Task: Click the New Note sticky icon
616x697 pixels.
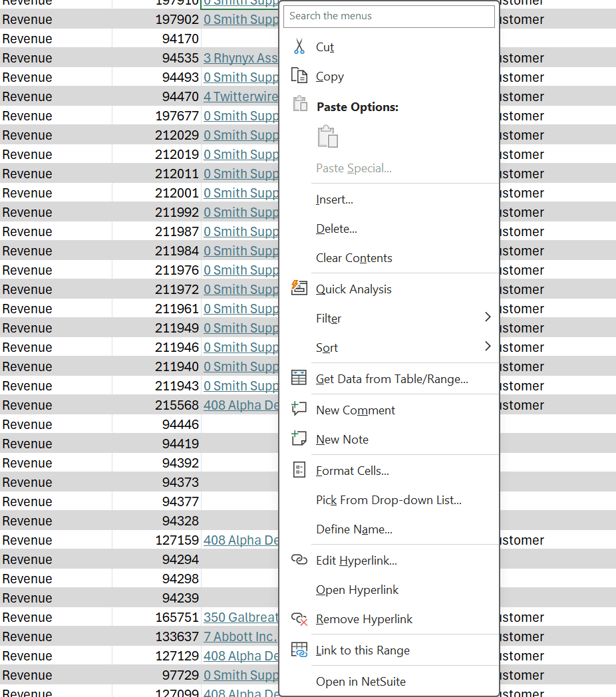Action: 299,438
